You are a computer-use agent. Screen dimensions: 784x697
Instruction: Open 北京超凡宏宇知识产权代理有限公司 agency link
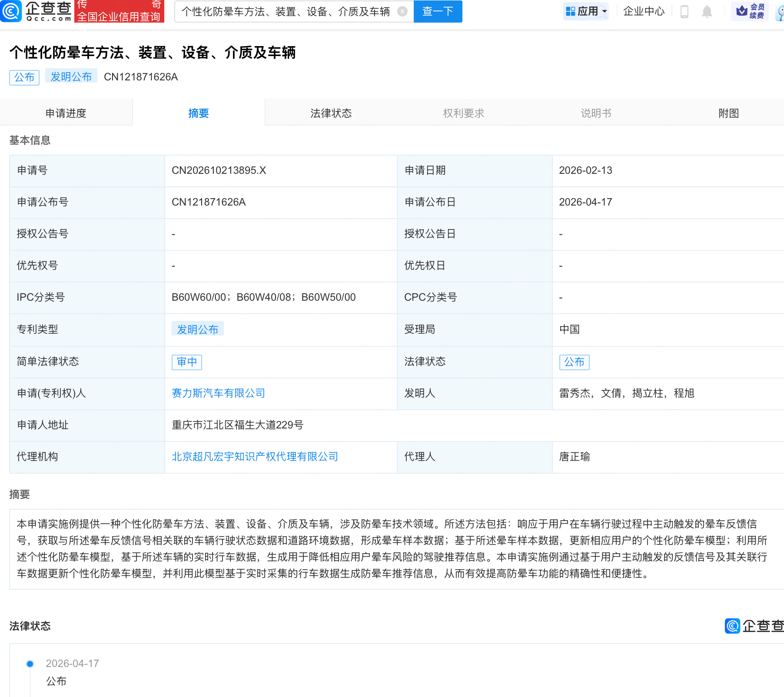[x=255, y=457]
